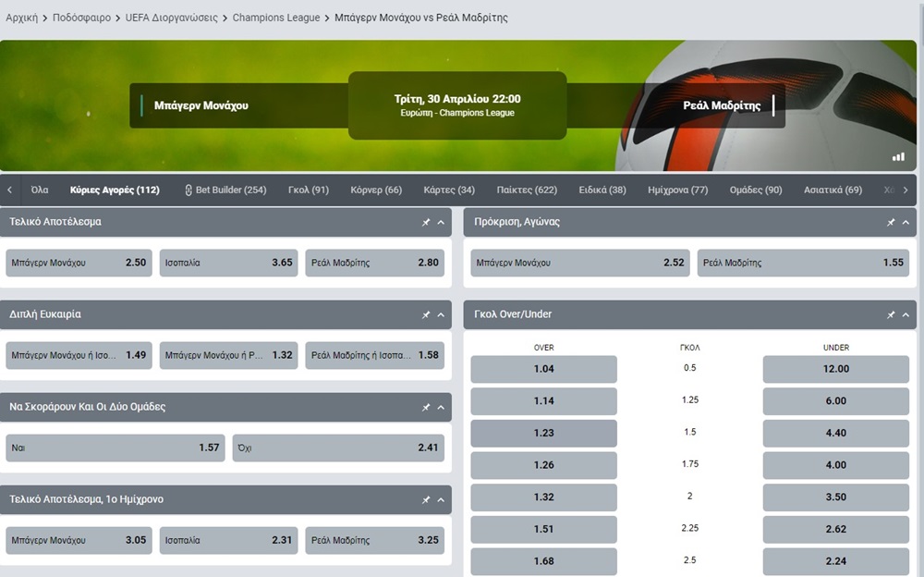Image resolution: width=924 pixels, height=577 pixels.
Task: Pin the Διπλή Ευκαιρία market
Action: coord(425,315)
